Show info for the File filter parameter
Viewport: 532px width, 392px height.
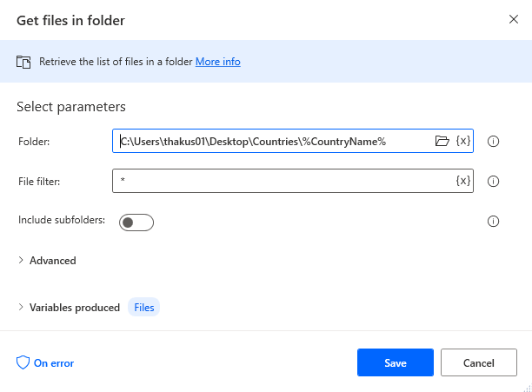coord(493,181)
